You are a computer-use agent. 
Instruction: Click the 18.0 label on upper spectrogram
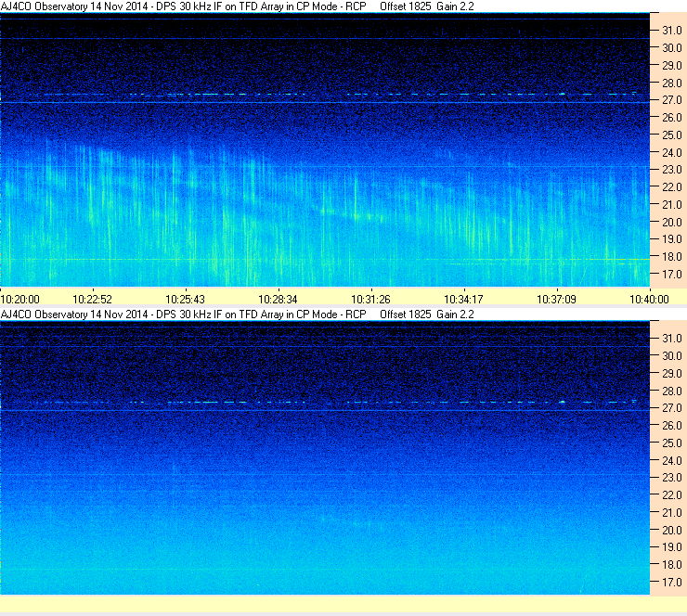tap(671, 257)
